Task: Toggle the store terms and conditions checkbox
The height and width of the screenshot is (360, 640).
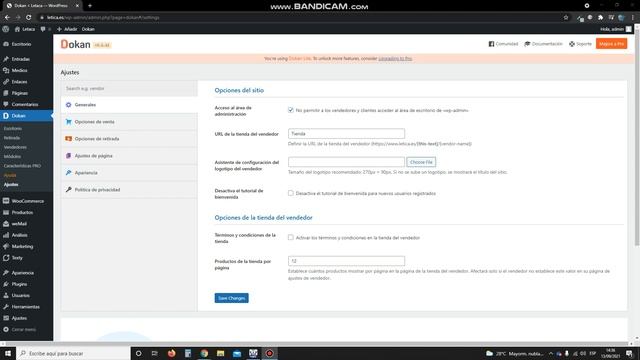Action: 291,237
